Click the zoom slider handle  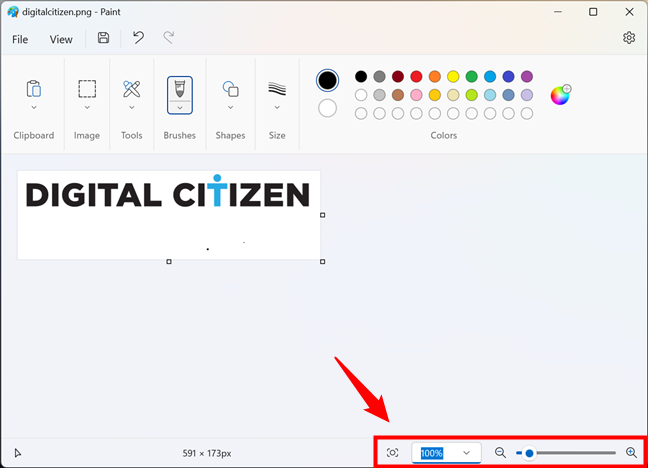pos(529,453)
